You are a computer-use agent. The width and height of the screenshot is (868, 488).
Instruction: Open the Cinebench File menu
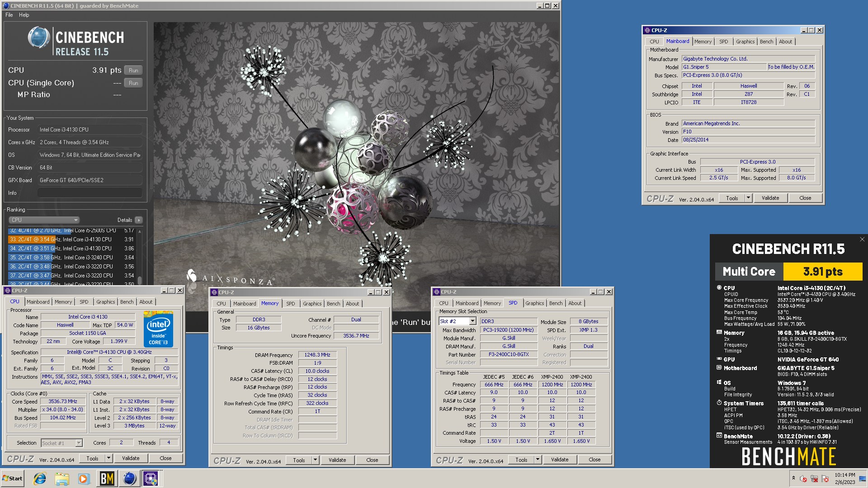(x=9, y=15)
